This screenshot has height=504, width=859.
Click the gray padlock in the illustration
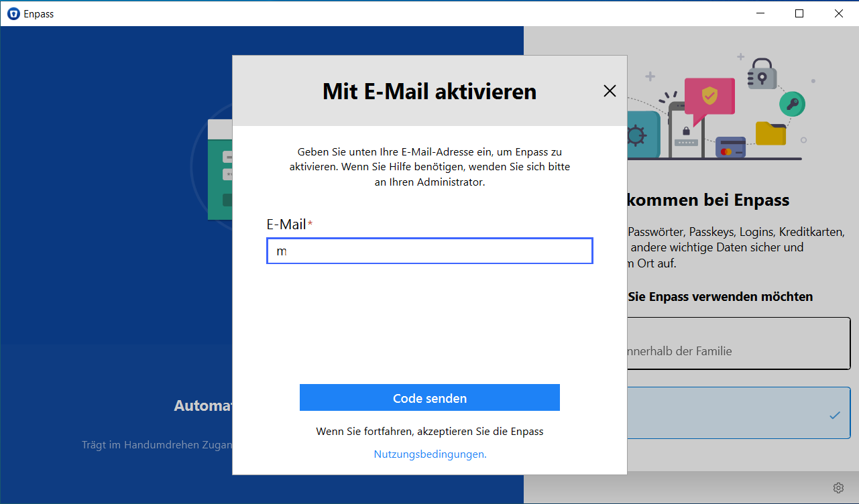(x=762, y=77)
